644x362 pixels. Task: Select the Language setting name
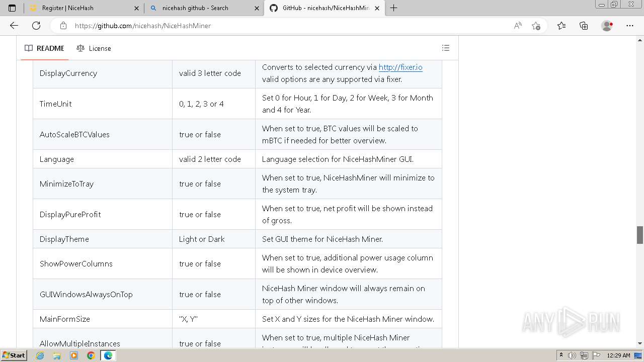57,159
